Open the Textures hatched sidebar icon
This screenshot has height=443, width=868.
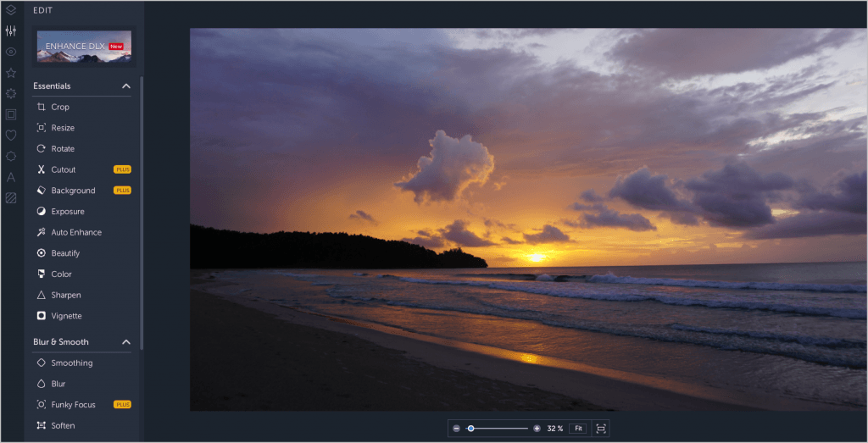click(10, 198)
